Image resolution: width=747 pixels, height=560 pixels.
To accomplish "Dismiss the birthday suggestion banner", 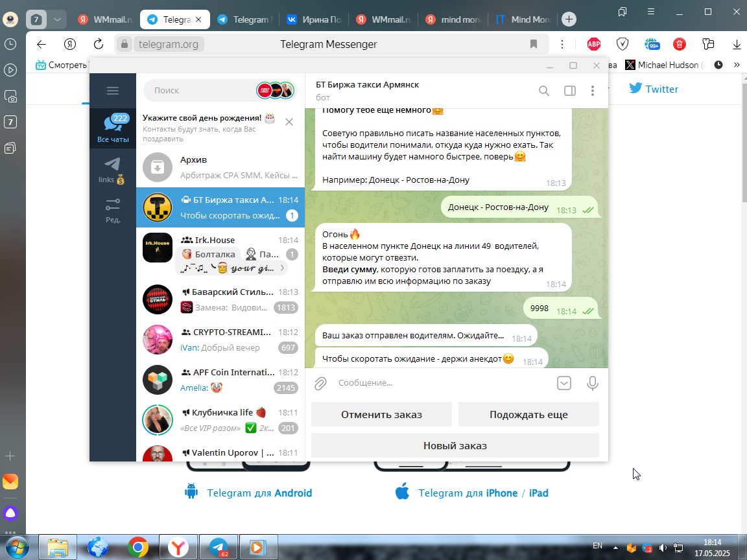I will (289, 122).
